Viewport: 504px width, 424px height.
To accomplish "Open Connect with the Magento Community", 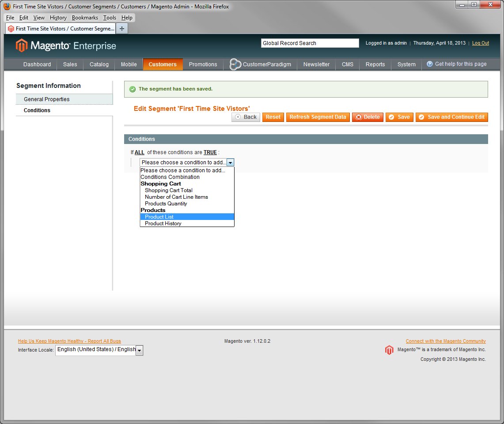I will pos(446,341).
